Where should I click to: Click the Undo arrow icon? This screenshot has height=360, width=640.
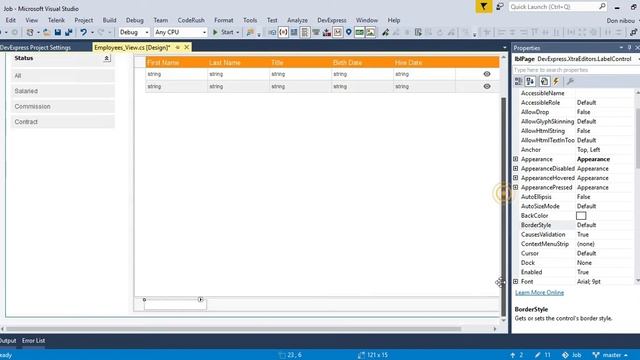83,32
